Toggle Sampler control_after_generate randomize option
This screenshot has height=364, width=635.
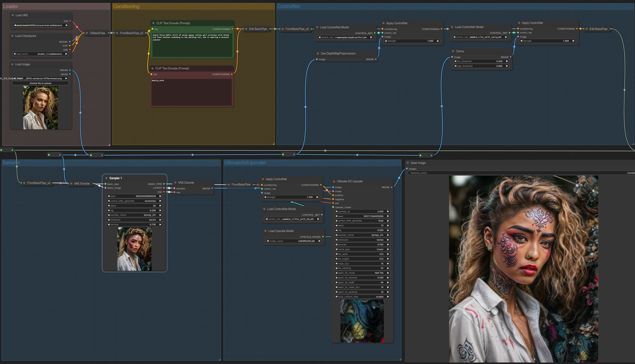(134, 201)
